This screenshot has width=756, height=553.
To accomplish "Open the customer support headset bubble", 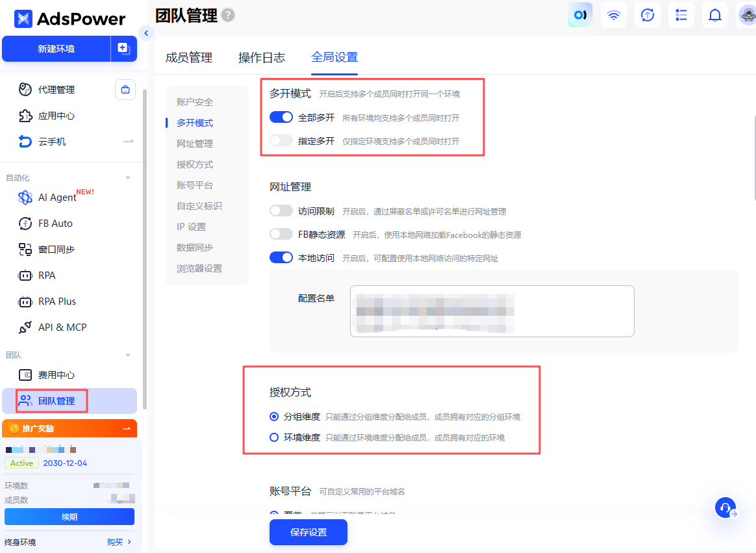I will click(x=725, y=508).
